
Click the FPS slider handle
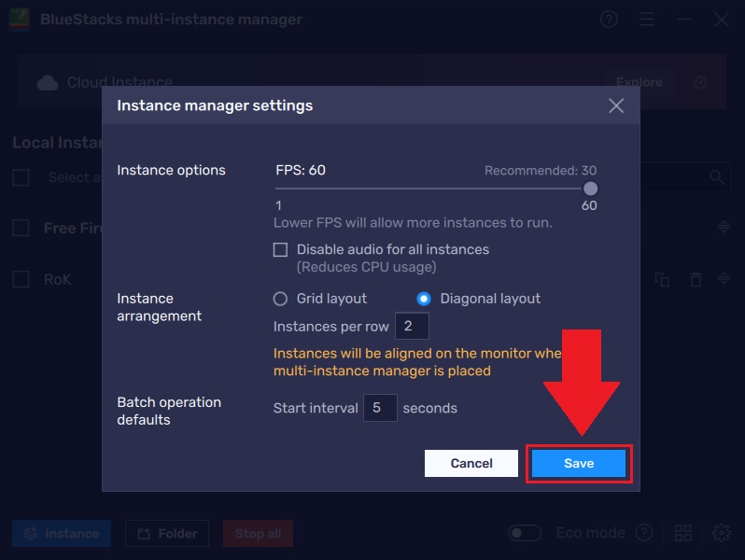point(590,189)
